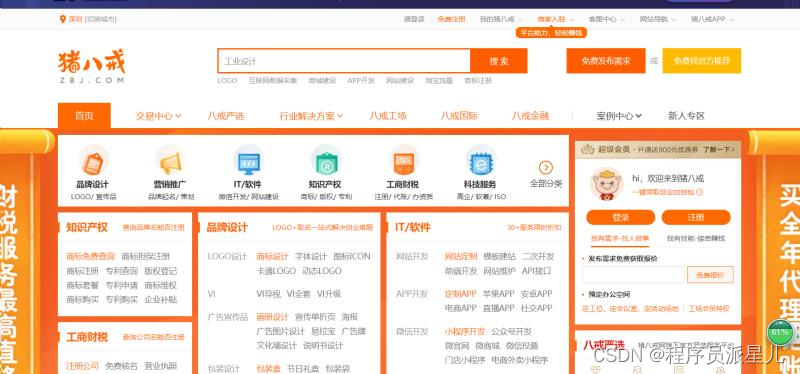
Task: Expand the 行业解决方案 dropdown
Action: click(x=311, y=116)
